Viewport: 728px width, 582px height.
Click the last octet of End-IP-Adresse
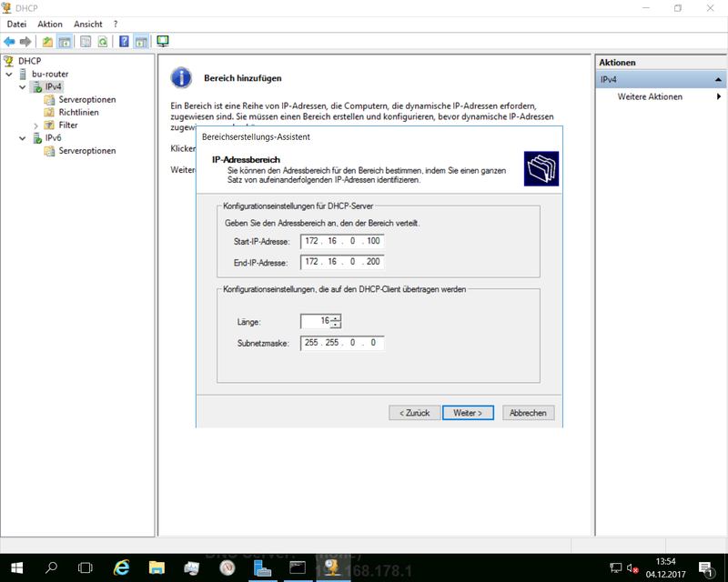pyautogui.click(x=373, y=263)
